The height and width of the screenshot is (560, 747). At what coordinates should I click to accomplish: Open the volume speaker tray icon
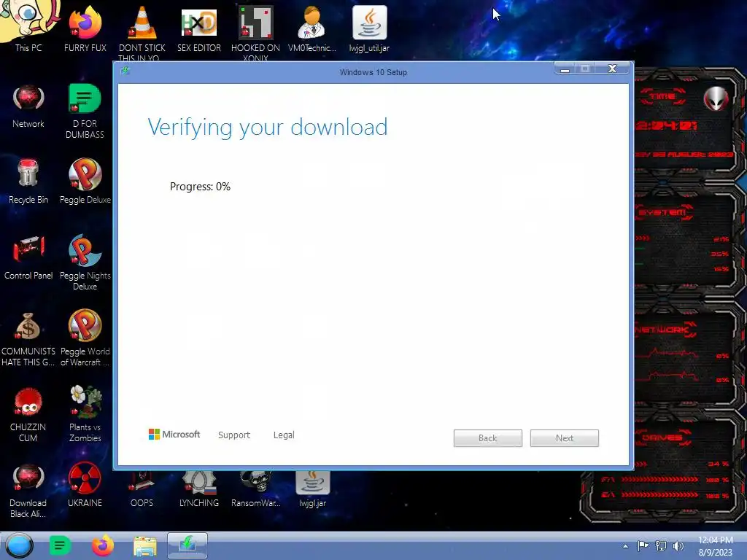(x=678, y=545)
